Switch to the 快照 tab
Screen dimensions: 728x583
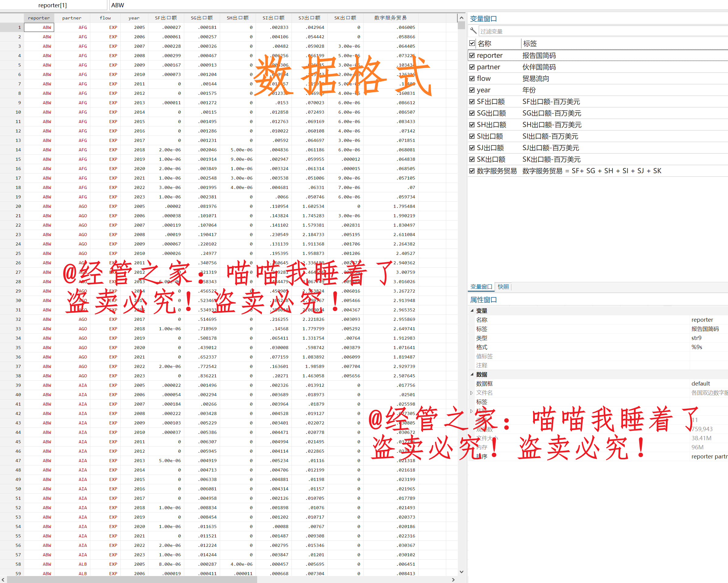click(x=503, y=286)
